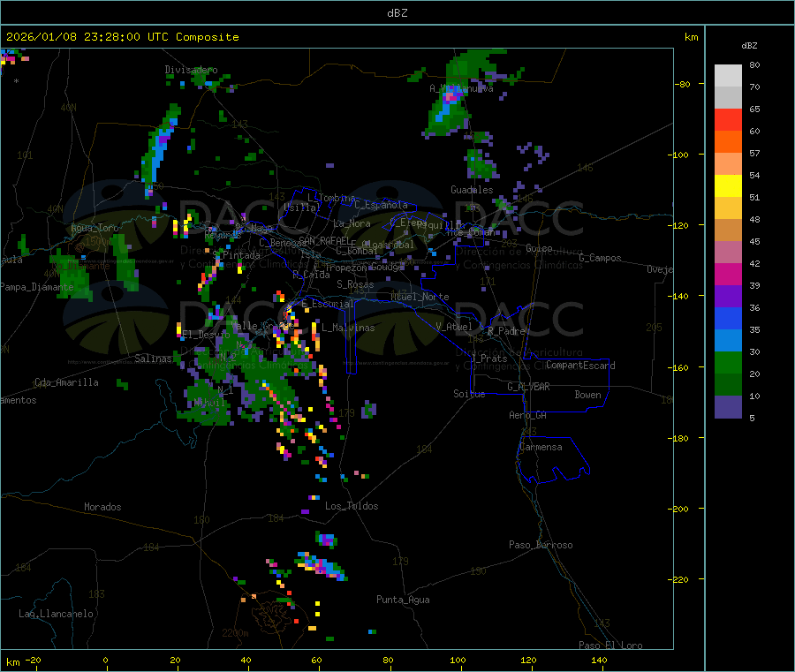
Task: Click the Pampa_Diamante map label
Action: [37, 287]
